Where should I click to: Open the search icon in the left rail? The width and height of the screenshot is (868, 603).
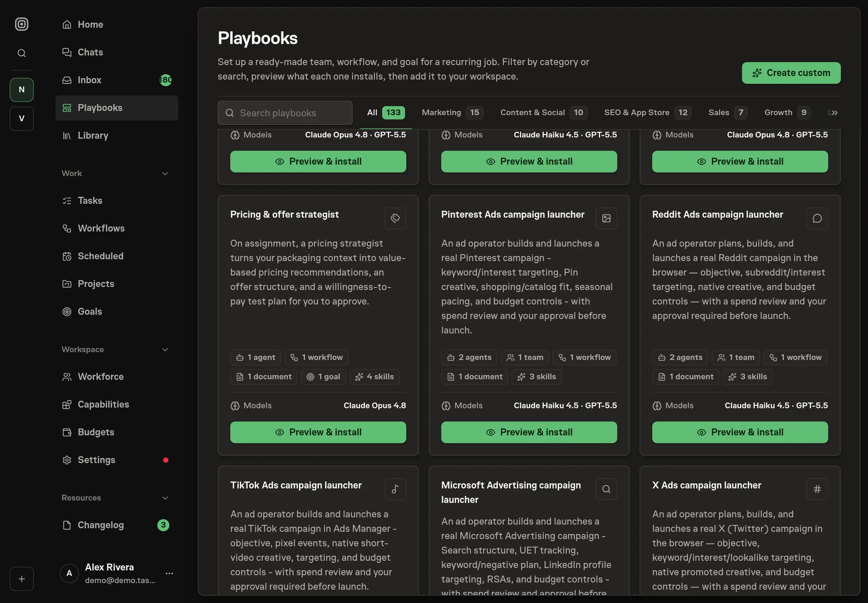[x=21, y=53]
